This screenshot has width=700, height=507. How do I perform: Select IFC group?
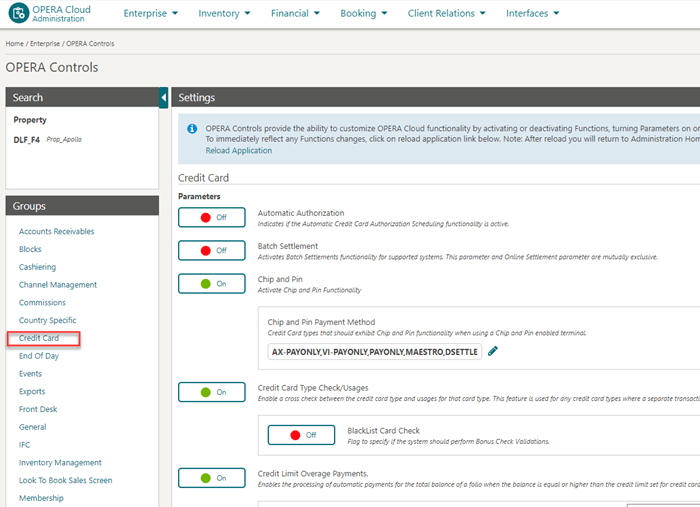(24, 445)
